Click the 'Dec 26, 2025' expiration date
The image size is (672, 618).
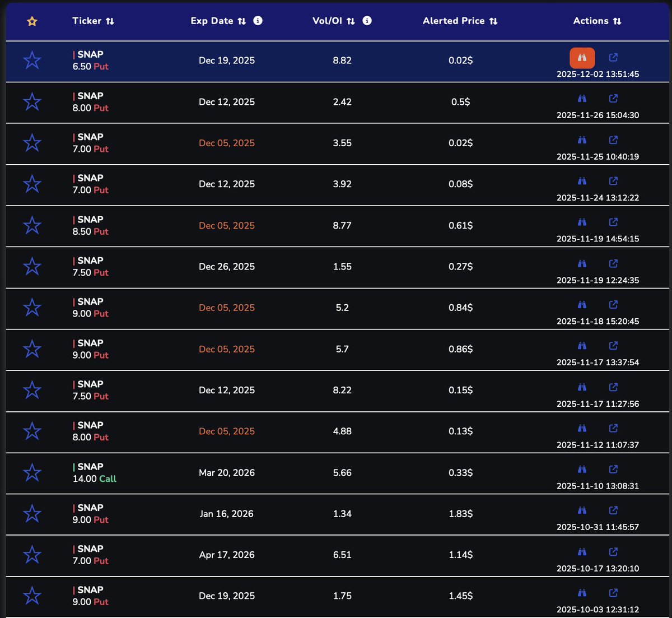(x=227, y=267)
